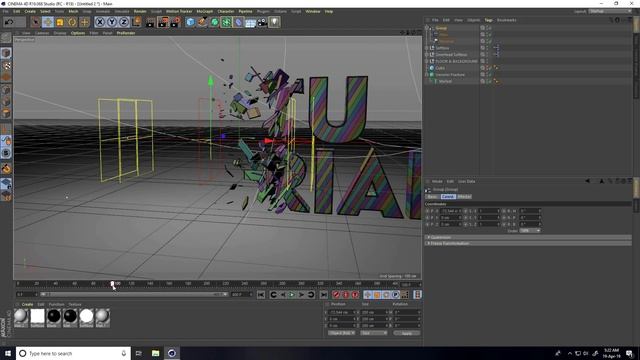Image resolution: width=640 pixels, height=360 pixels.
Task: Click the Spline pen tool icon
Action: (202, 22)
